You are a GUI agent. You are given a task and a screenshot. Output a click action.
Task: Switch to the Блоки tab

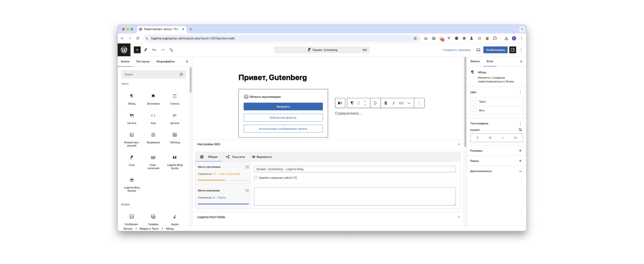coord(125,62)
